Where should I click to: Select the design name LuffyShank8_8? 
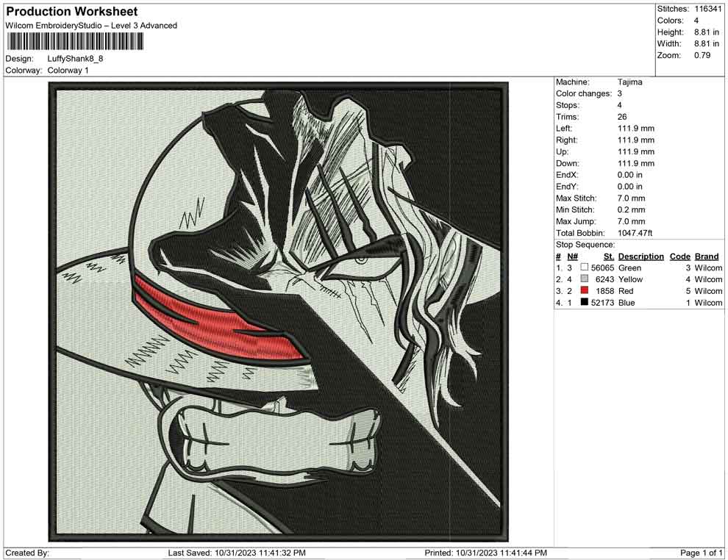75,59
